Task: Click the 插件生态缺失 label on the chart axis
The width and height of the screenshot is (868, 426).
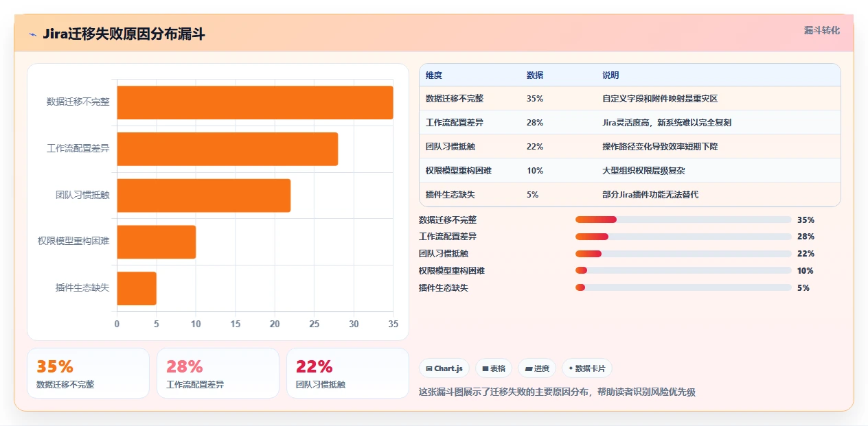Action: pyautogui.click(x=82, y=288)
